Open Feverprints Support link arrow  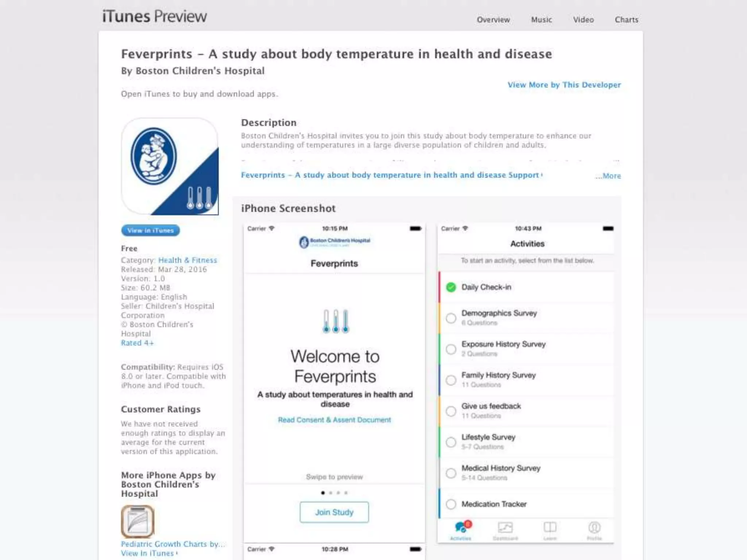click(542, 175)
